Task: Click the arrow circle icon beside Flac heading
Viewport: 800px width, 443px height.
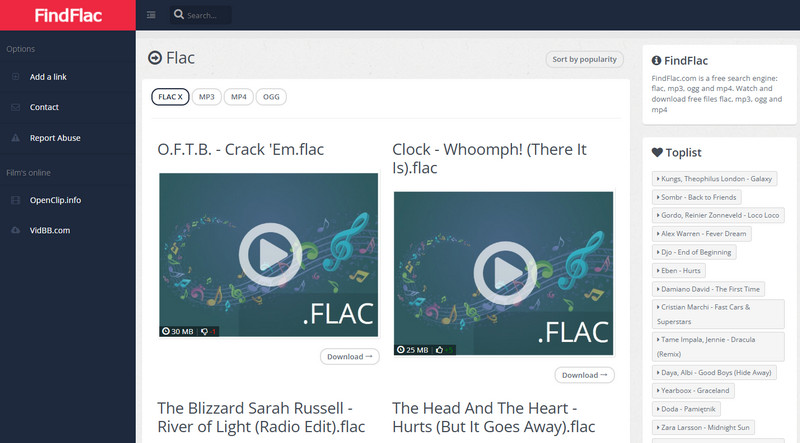Action: coord(155,58)
